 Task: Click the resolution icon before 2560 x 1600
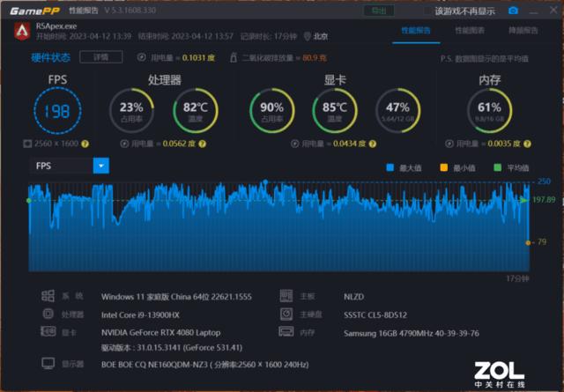pos(27,144)
